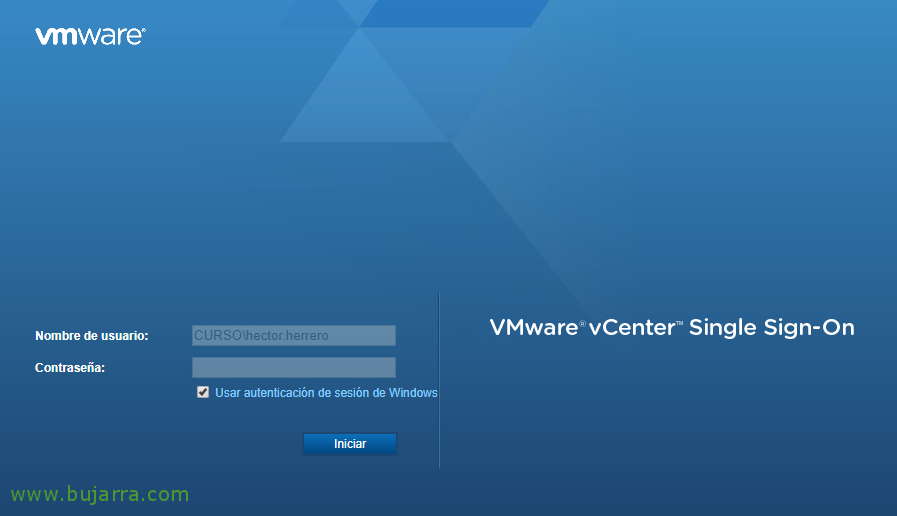
Task: Click the VMware vCenter Single Sign-On title
Action: click(672, 328)
